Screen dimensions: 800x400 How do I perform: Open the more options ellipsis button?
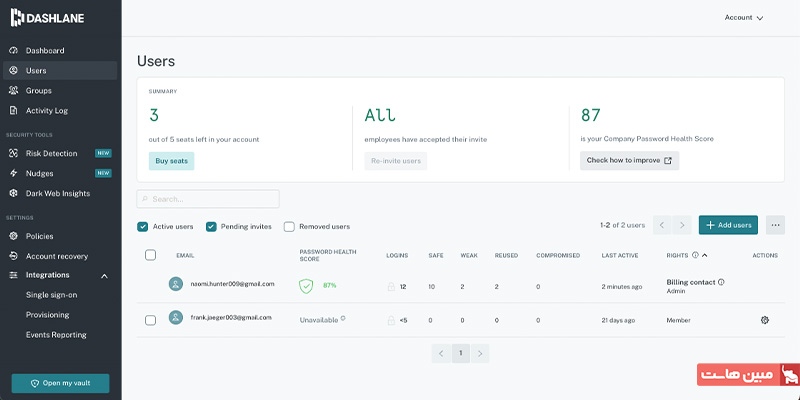(x=776, y=225)
